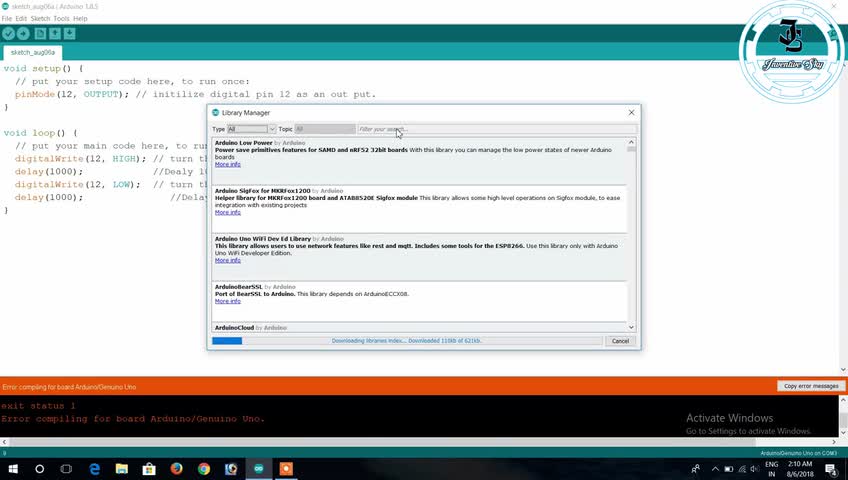848x480 pixels.
Task: Open the ENG IN language indicator
Action: (772, 469)
